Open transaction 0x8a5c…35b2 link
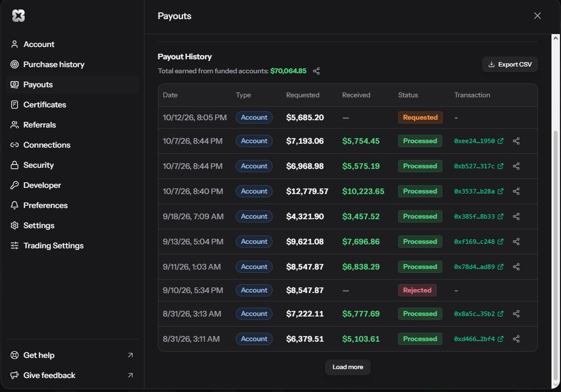The image size is (561, 392). tap(479, 314)
